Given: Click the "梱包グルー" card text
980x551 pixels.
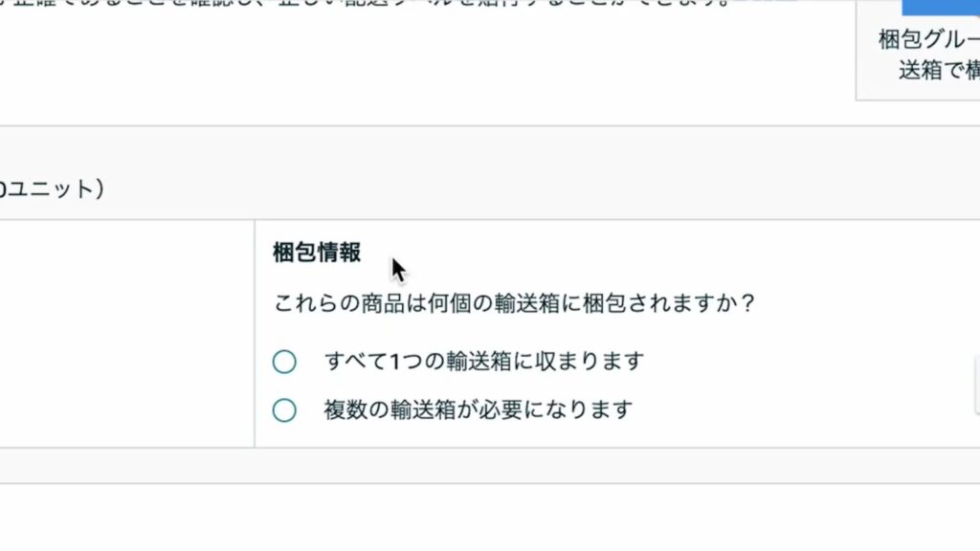Looking at the screenshot, I should tap(928, 41).
